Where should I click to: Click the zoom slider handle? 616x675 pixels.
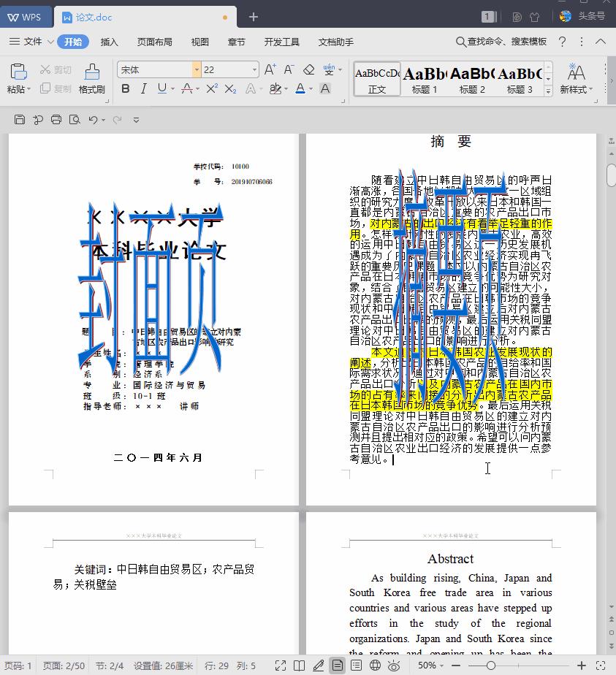[490, 665]
